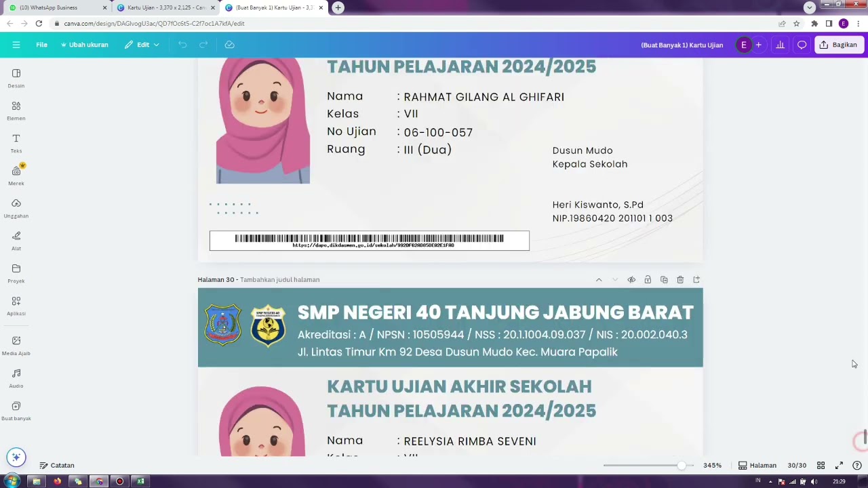Open the Windows Start menu
This screenshot has width=868, height=488.
click(x=12, y=481)
